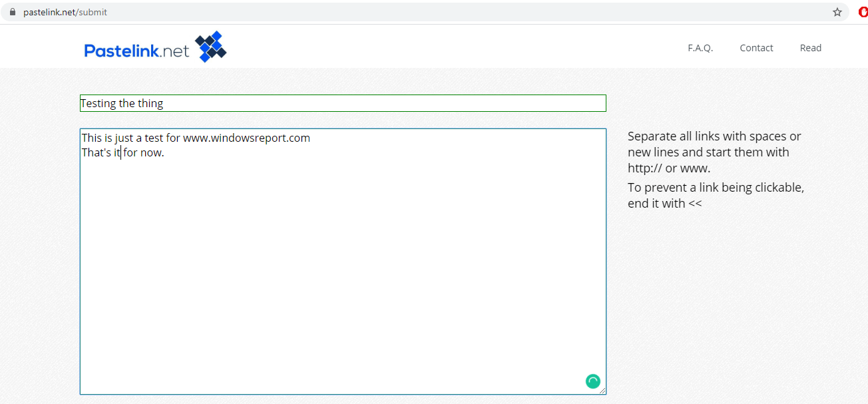Image resolution: width=868 pixels, height=404 pixels.
Task: Click inside the large paste content textarea
Action: tap(343, 262)
